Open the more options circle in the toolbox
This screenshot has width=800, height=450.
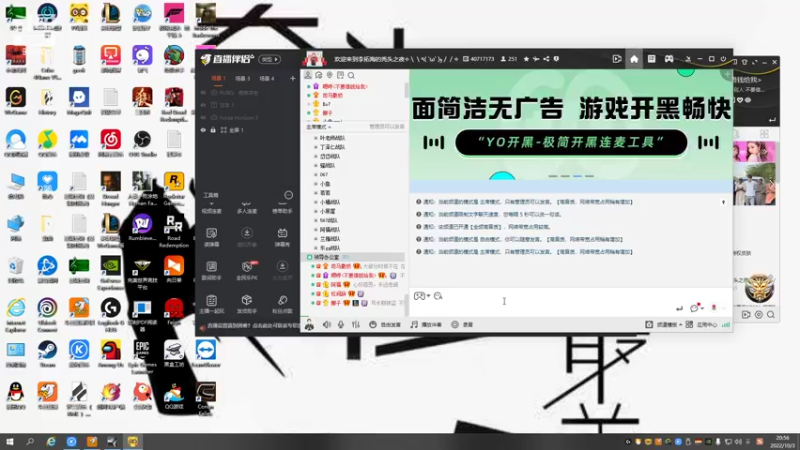pos(288,195)
